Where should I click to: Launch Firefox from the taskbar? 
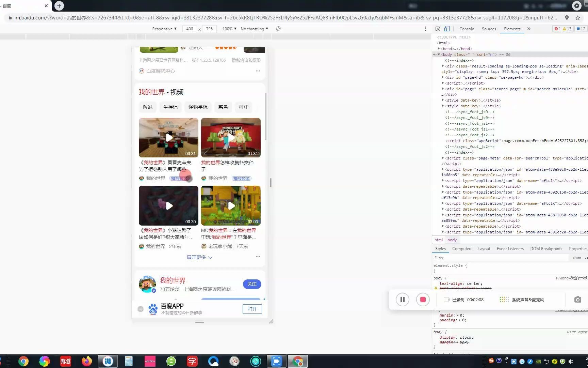[86, 362]
